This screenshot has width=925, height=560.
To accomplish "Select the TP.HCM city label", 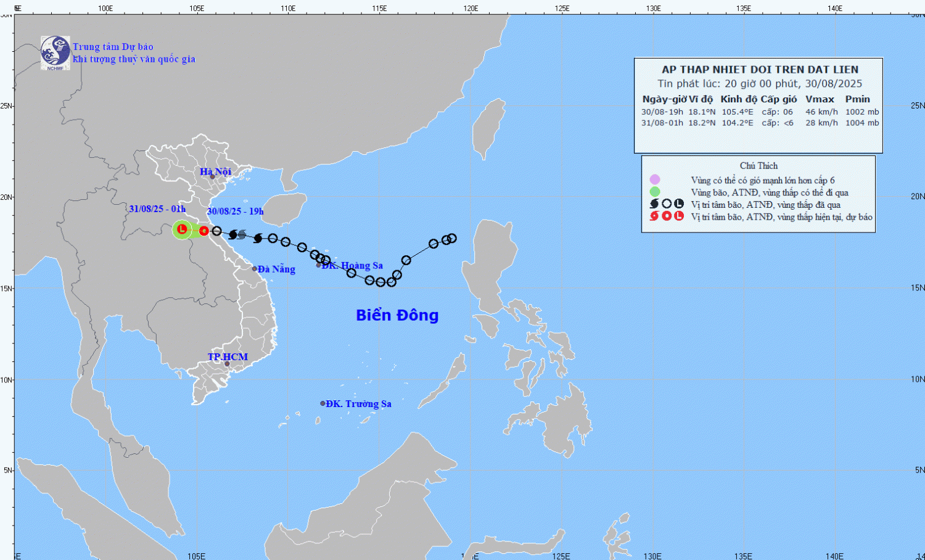I will pyautogui.click(x=228, y=357).
